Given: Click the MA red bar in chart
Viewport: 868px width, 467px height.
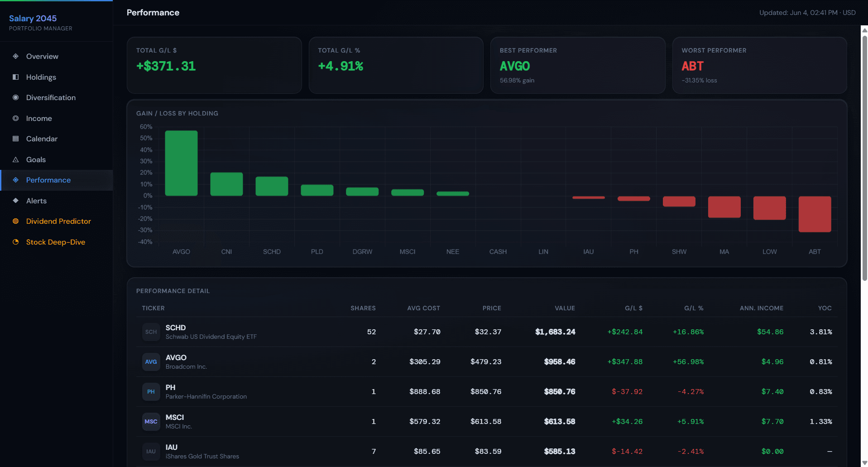Looking at the screenshot, I should 724,207.
